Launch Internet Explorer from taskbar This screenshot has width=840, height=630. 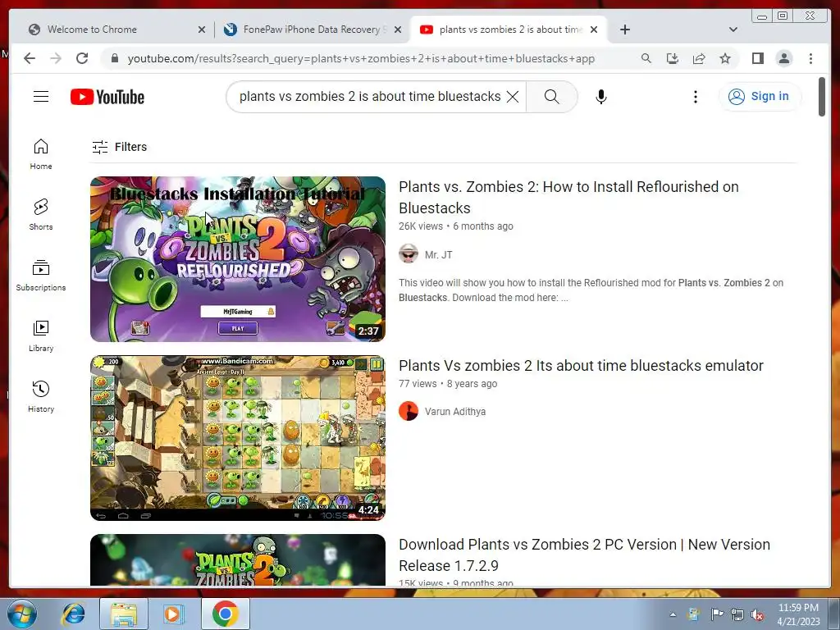point(73,614)
